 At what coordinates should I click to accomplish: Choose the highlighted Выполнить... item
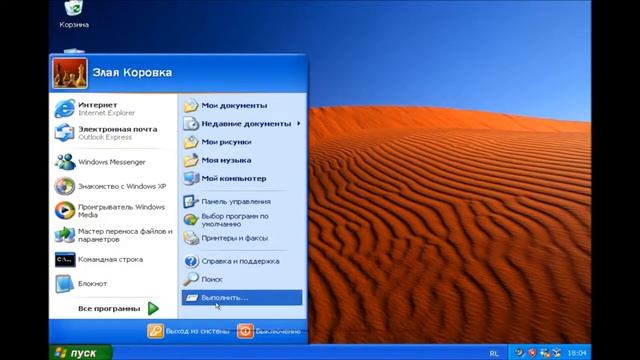coord(242,298)
